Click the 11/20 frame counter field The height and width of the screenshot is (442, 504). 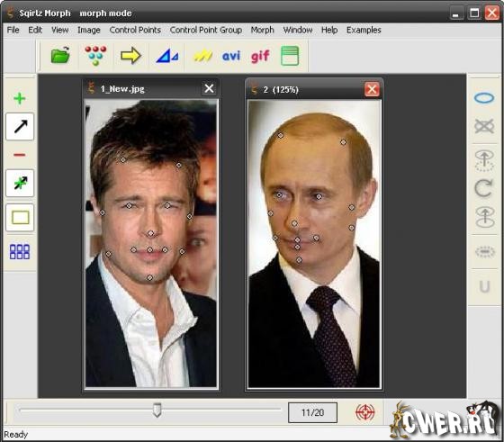click(x=312, y=412)
